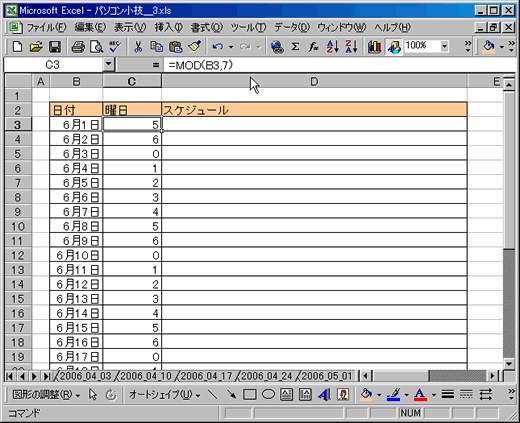The height and width of the screenshot is (423, 520).
Task: Switch to the 2006_05_01 sheet tab
Action: click(x=327, y=376)
